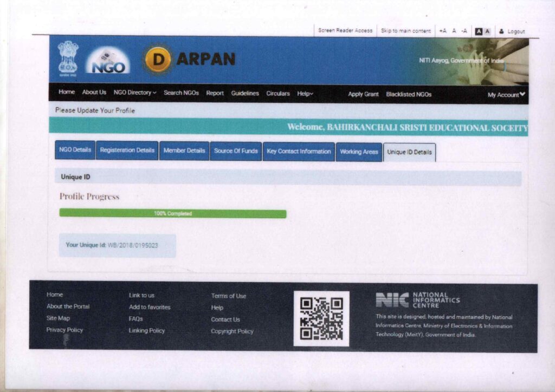The height and width of the screenshot is (392, 555).
Task: Go to Home in navigation bar
Action: (67, 92)
